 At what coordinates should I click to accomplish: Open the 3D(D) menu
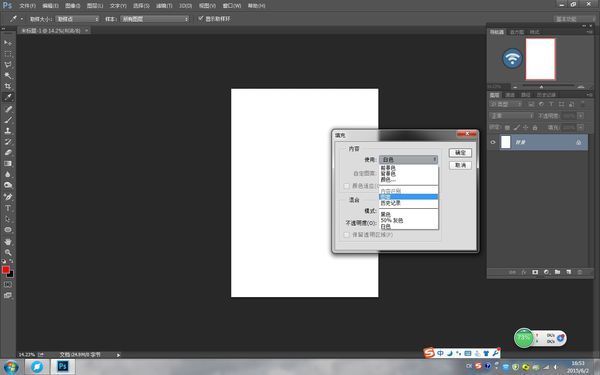point(186,6)
